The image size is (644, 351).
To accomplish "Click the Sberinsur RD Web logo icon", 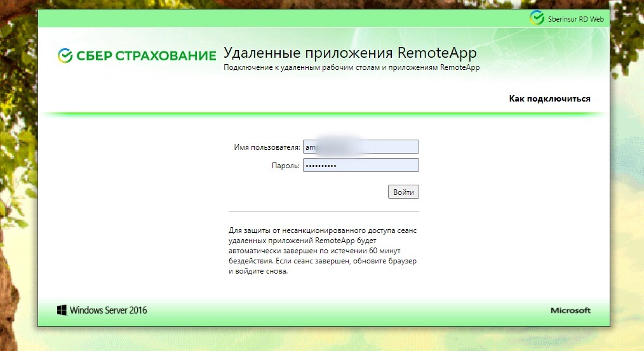I will pyautogui.click(x=537, y=18).
